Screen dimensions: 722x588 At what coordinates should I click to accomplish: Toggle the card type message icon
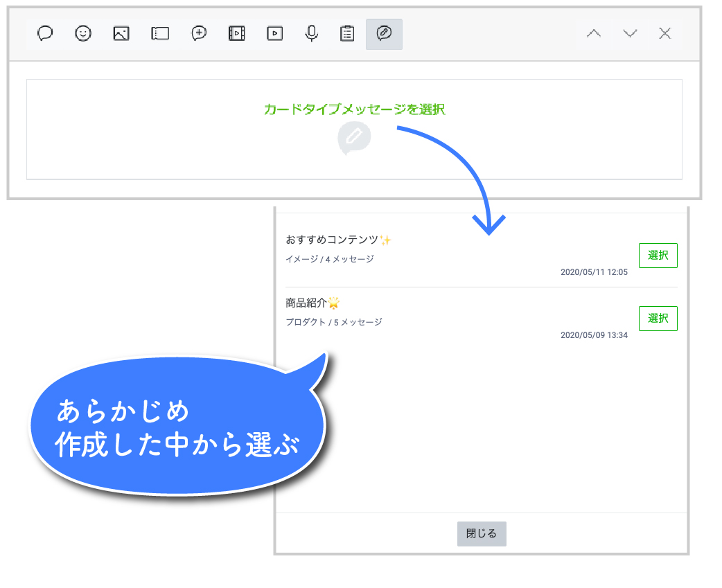(384, 33)
